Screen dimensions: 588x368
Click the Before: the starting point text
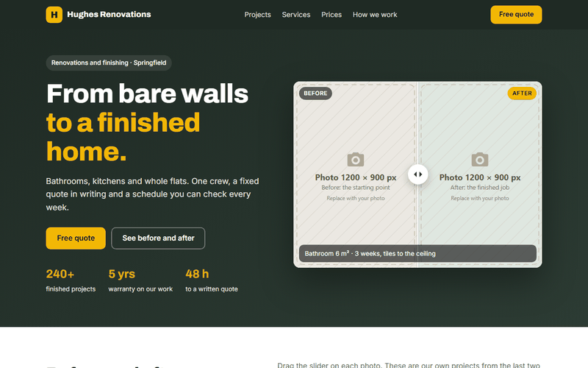pos(356,188)
